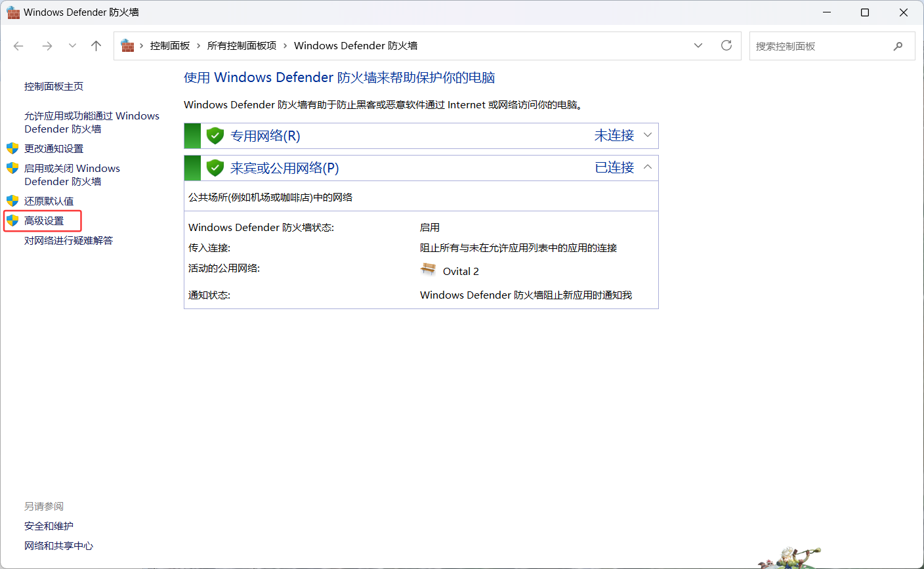Expand the 专用网络(R) section
924x569 pixels.
pyautogui.click(x=648, y=135)
